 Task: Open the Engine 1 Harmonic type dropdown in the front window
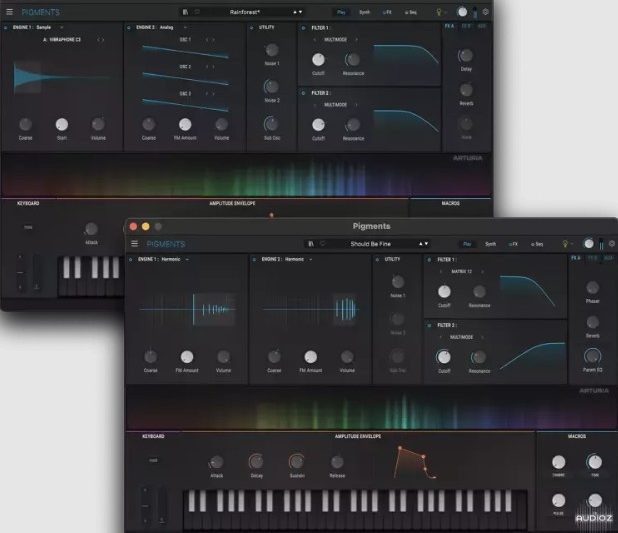[187, 259]
